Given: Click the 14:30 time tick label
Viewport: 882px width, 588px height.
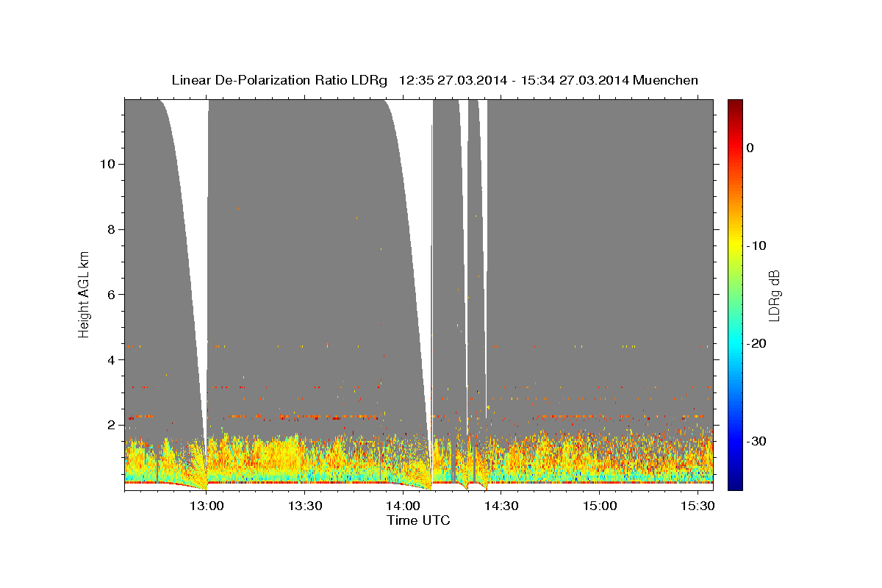Looking at the screenshot, I should (501, 506).
